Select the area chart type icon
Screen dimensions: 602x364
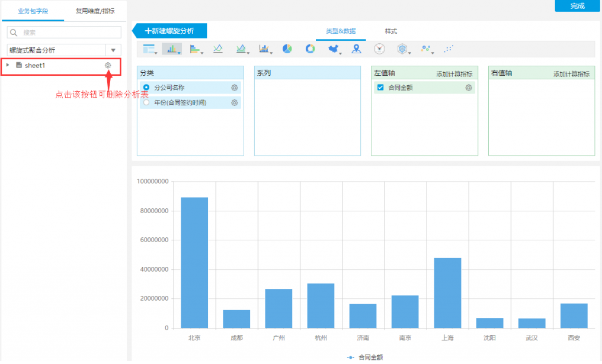pyautogui.click(x=241, y=49)
